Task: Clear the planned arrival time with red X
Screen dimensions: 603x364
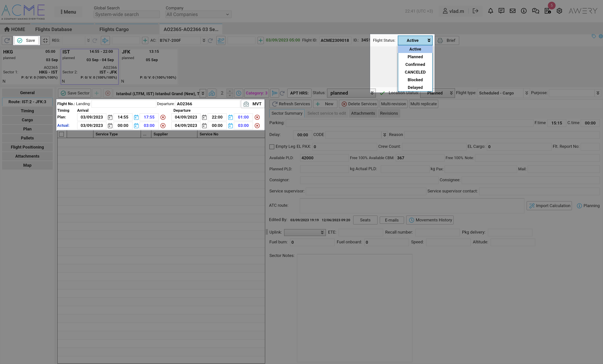Action: (x=163, y=117)
